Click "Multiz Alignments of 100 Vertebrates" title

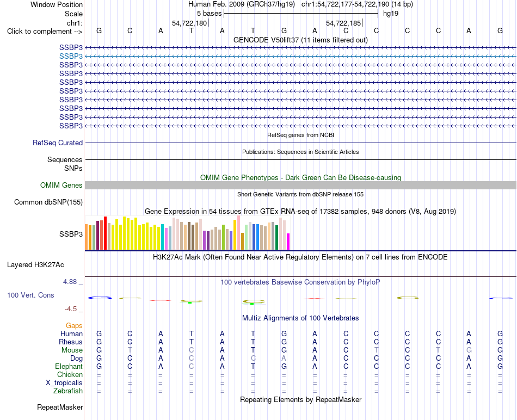coord(300,318)
